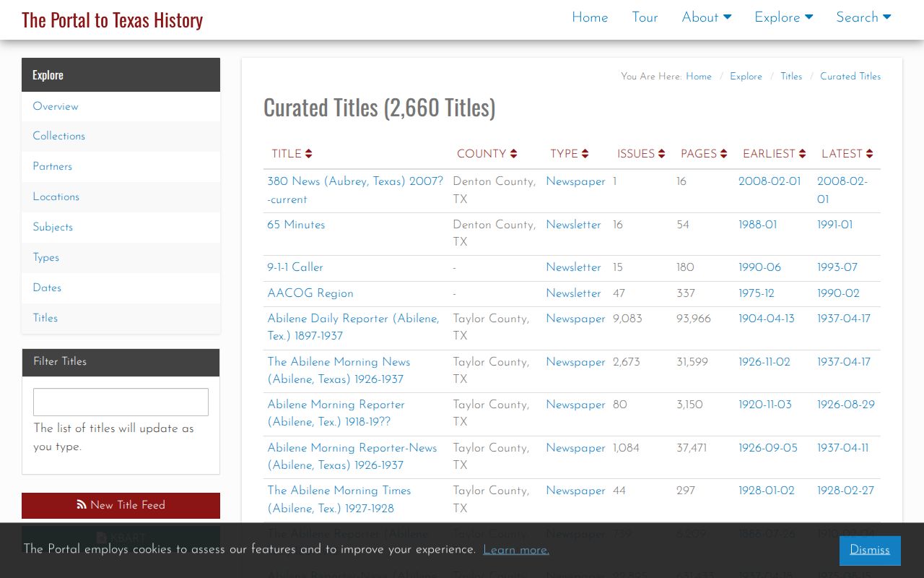Sort table by Issues sort icon
This screenshot has width=924, height=578.
point(661,154)
